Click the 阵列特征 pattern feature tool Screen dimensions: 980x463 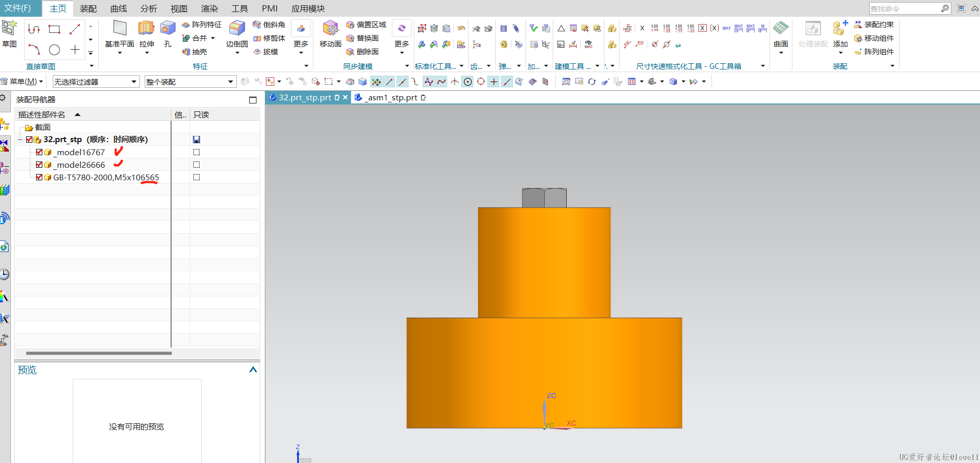(x=202, y=25)
